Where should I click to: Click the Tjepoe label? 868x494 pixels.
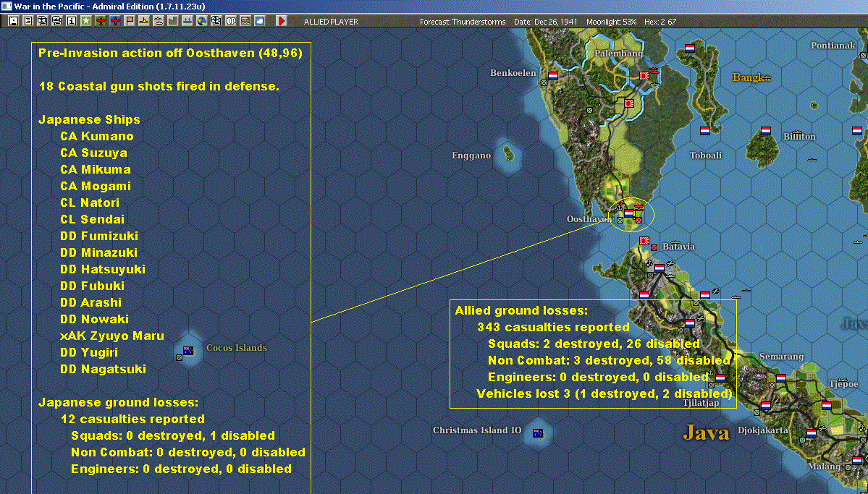point(843,385)
